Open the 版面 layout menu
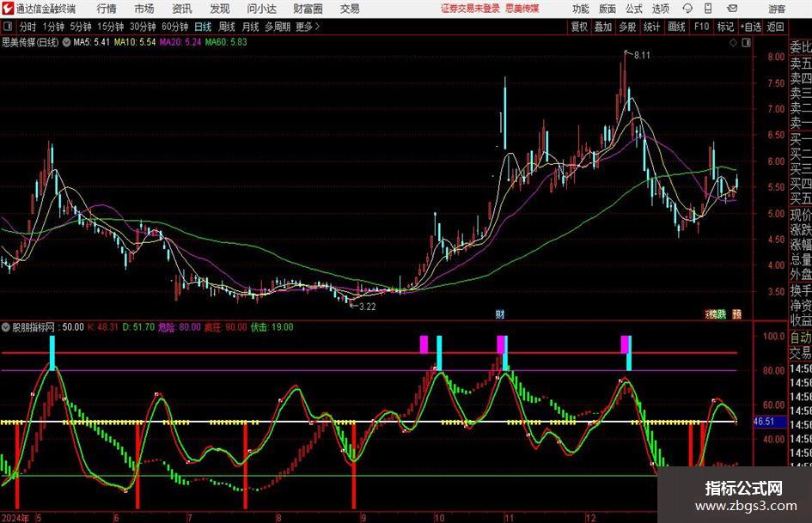 [x=607, y=9]
